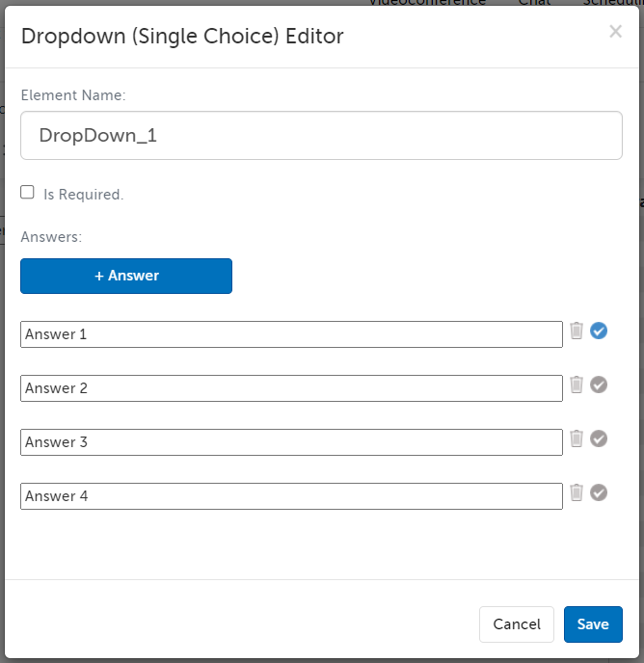The width and height of the screenshot is (644, 663).
Task: Choose Answer 4 via its checkmark icon
Action: pos(599,493)
